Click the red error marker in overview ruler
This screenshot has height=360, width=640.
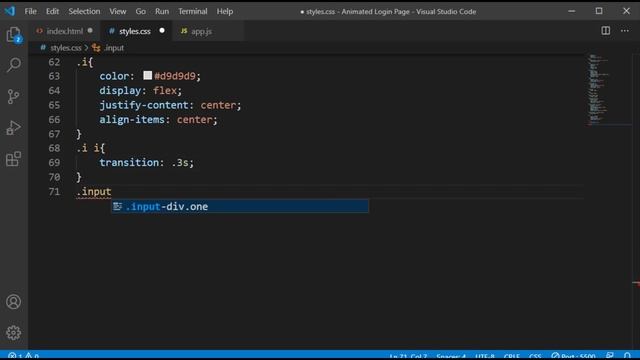point(636,282)
